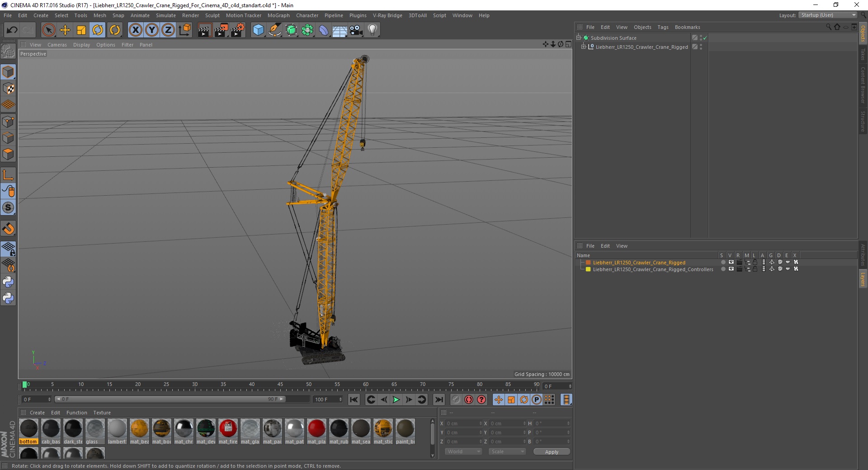Image resolution: width=868 pixels, height=470 pixels.
Task: Enable Texture mode in left sidebar
Action: click(8, 89)
